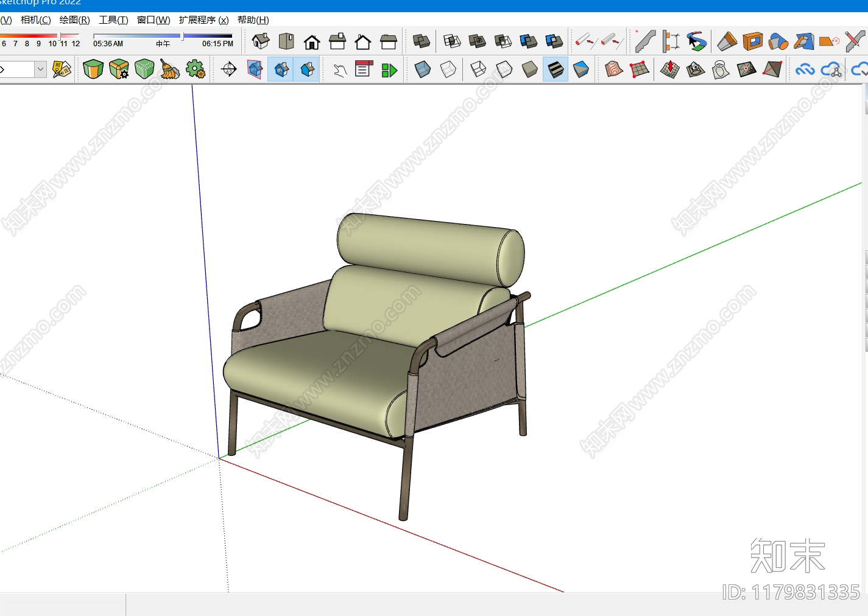Select Sandbox From Contours tool
The image size is (868, 616).
[x=614, y=69]
